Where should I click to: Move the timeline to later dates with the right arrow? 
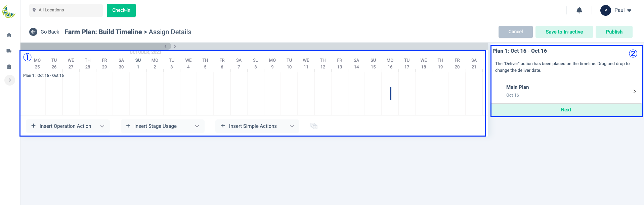click(x=175, y=46)
